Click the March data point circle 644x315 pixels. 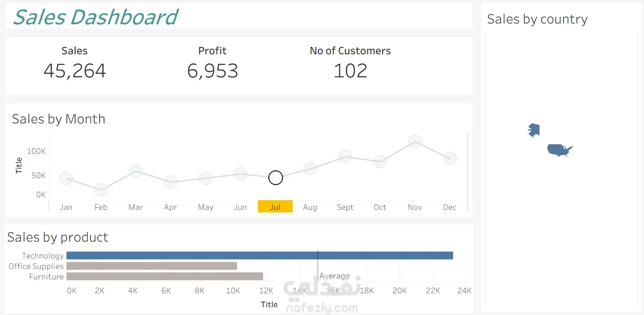[136, 171]
